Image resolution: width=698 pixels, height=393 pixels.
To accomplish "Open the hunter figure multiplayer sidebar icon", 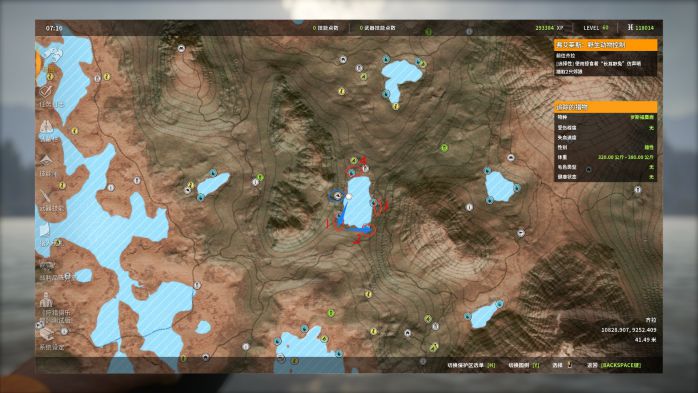I will pos(45,300).
